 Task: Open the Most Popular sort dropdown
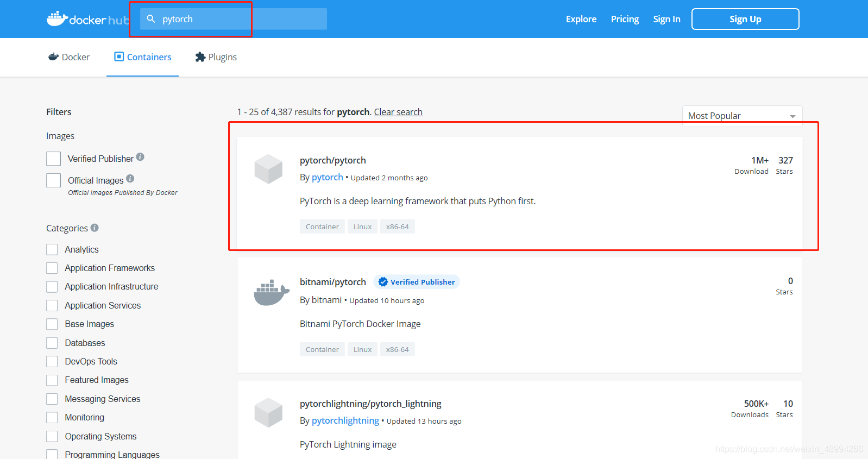pos(742,116)
